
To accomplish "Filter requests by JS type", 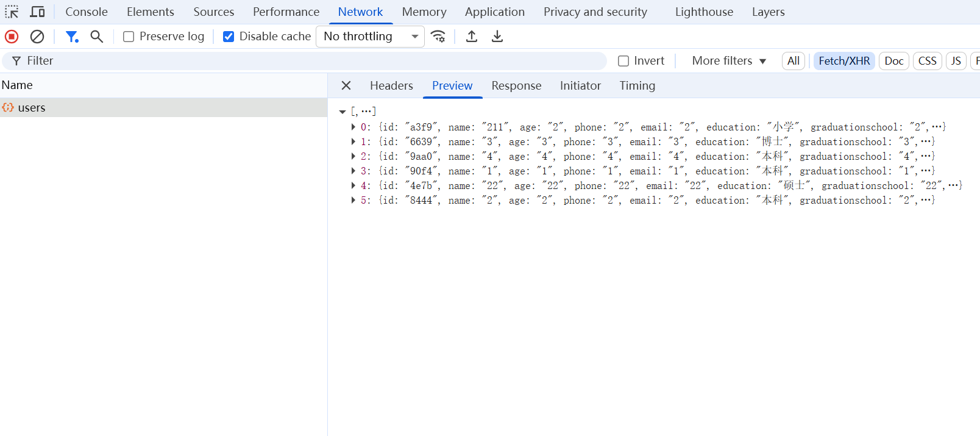I will pyautogui.click(x=956, y=61).
